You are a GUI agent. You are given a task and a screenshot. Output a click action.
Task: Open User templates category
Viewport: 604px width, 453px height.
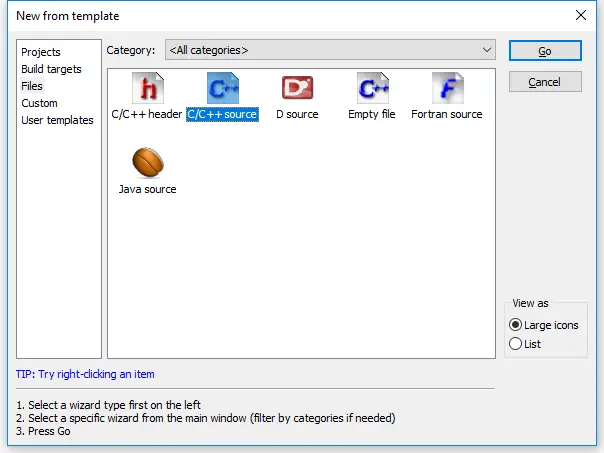tap(57, 120)
